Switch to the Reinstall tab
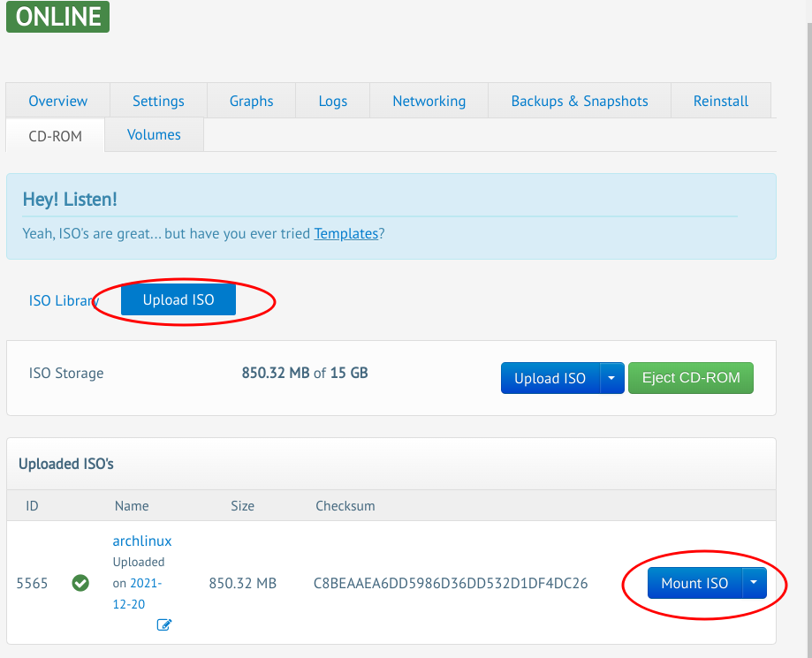 point(721,101)
